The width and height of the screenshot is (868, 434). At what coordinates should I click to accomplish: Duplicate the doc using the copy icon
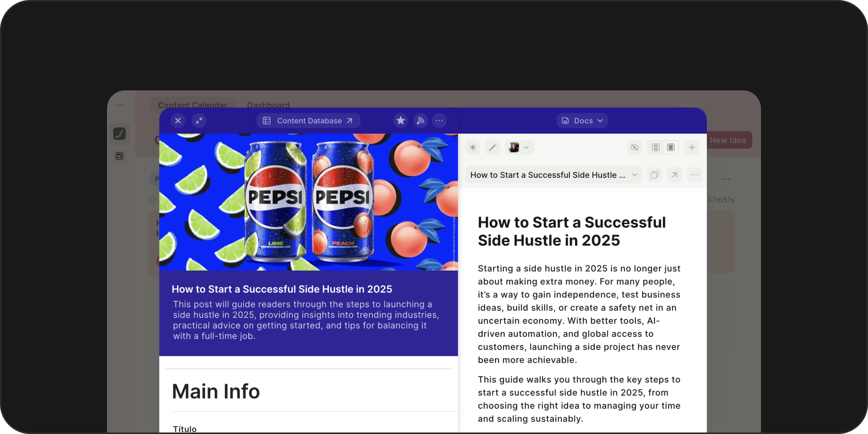click(655, 175)
